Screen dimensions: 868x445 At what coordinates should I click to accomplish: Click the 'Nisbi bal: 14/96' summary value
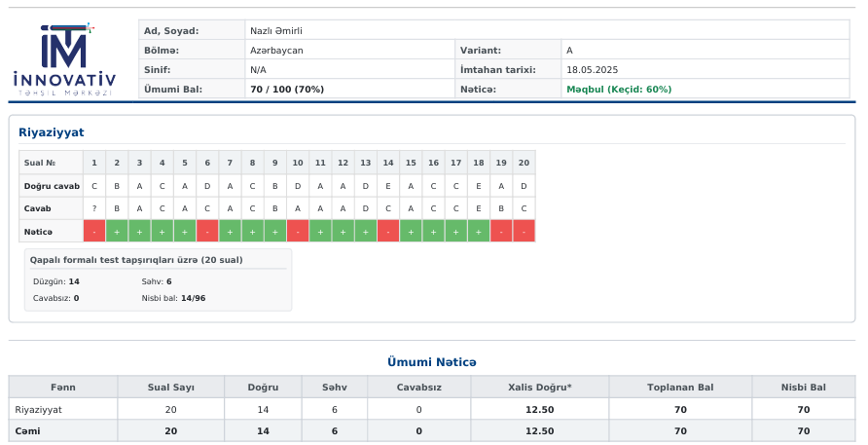pyautogui.click(x=173, y=298)
